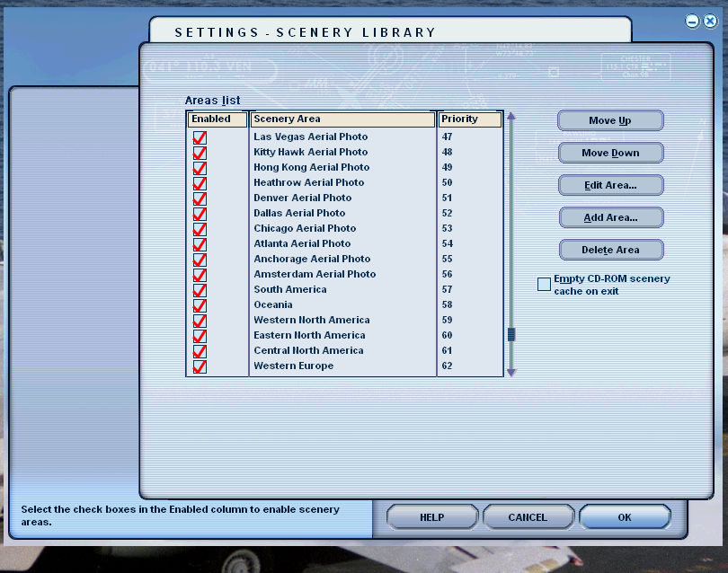Uncheck Kitty Hawk Aerial Photo enabled box
The image size is (728, 573).
(200, 153)
